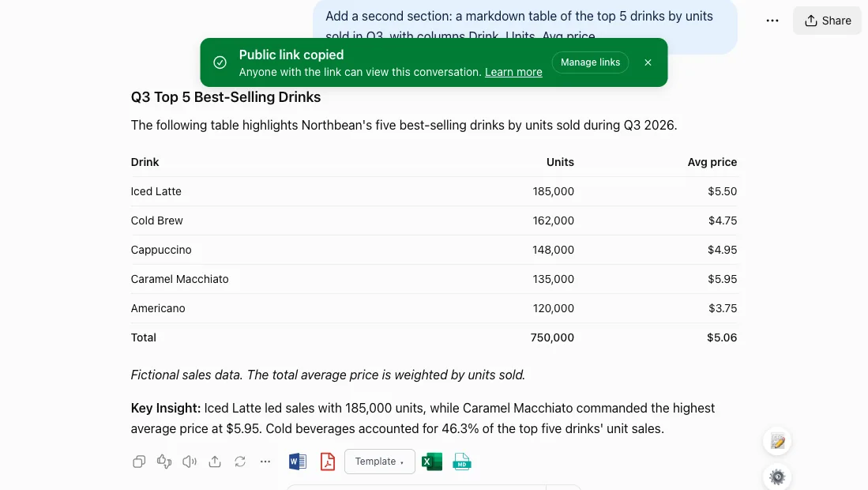Click the '$4.75' price cell
Screen dimensions: 868x490
pyautogui.click(x=723, y=221)
